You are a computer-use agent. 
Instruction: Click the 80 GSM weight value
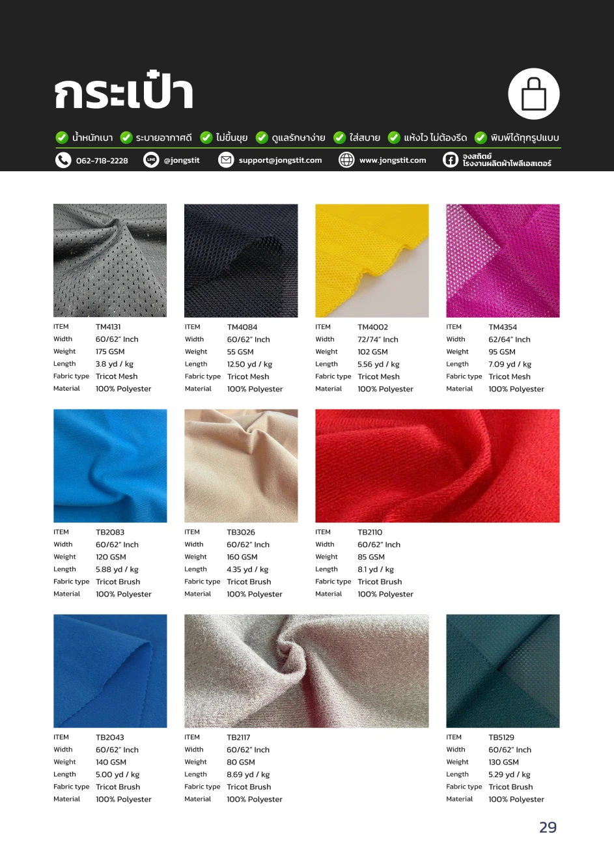(x=241, y=762)
